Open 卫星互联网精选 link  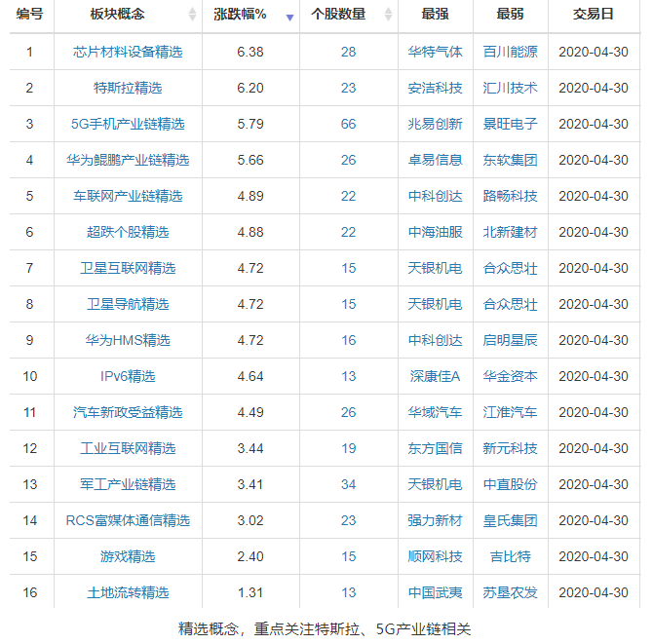pyautogui.click(x=128, y=268)
